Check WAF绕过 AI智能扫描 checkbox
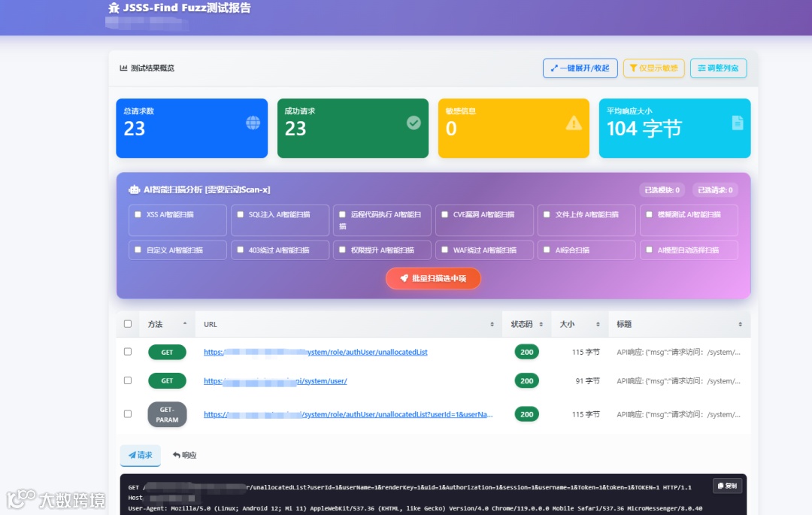The height and width of the screenshot is (515, 812). (445, 250)
